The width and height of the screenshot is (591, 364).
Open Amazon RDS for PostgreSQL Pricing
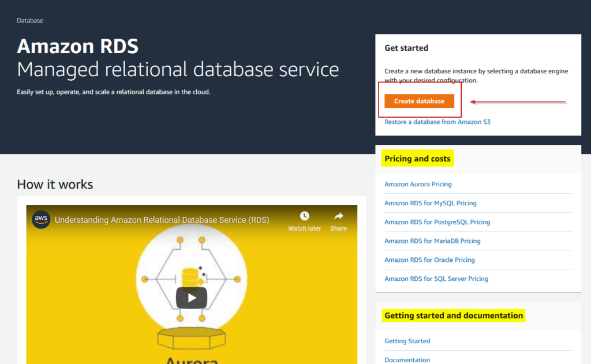[437, 222]
